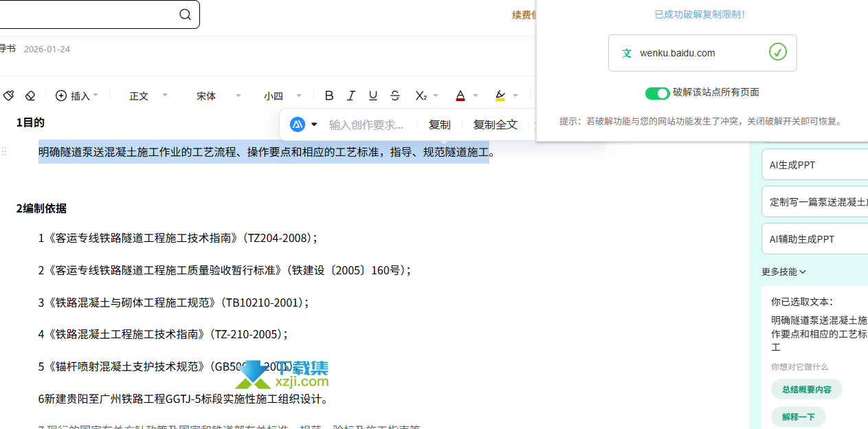Toggle strikethrough formatting
The height and width of the screenshot is (429, 868).
395,96
